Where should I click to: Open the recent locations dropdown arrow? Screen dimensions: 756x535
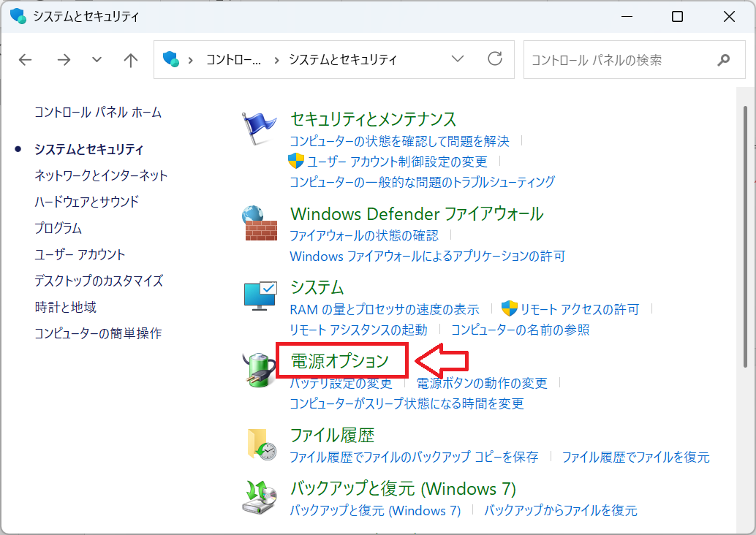pos(96,59)
